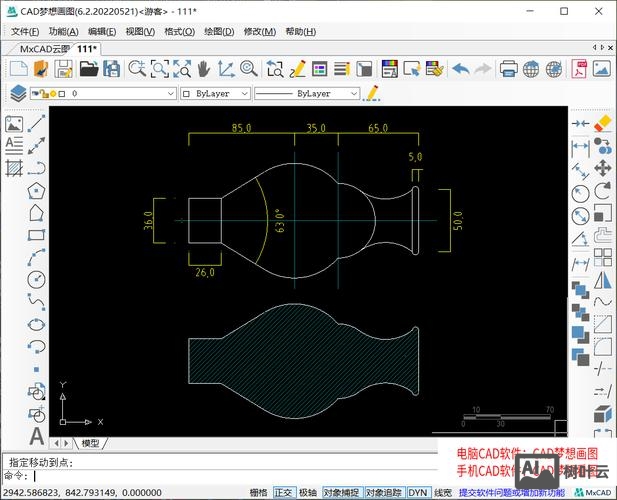The image size is (617, 500).
Task: Click the Save file icon
Action: point(63,69)
